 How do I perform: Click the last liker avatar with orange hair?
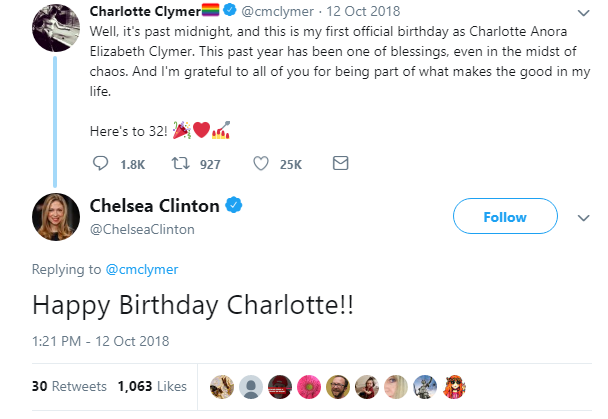pos(454,385)
